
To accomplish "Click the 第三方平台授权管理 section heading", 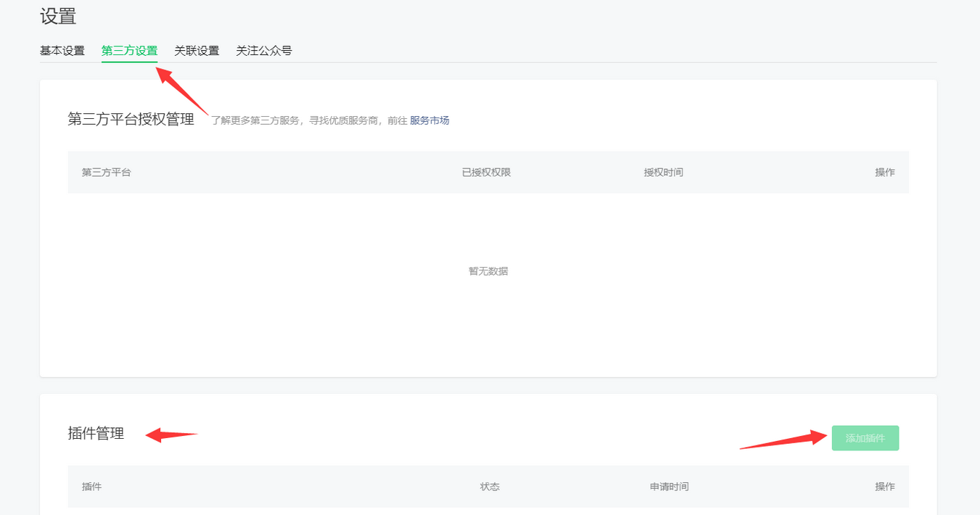I will [x=131, y=120].
